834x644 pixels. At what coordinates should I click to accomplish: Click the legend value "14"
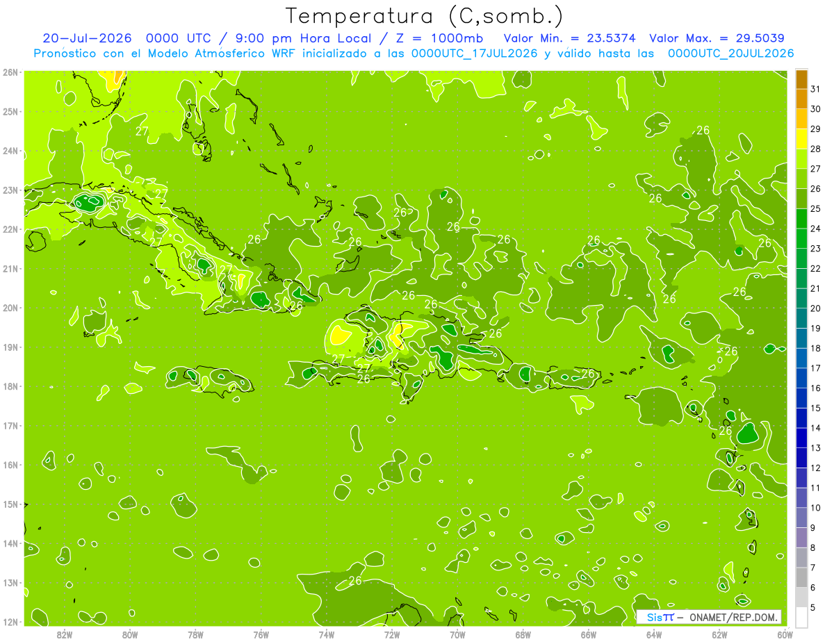[815, 427]
